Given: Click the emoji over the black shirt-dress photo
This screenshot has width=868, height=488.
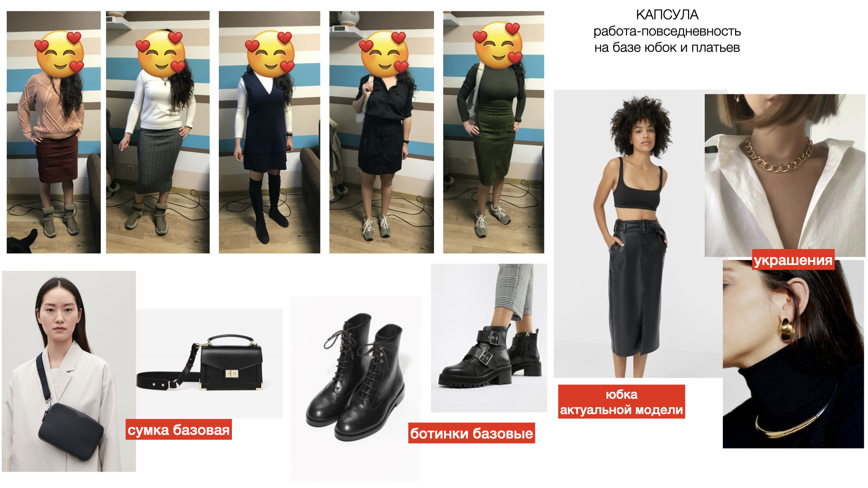Looking at the screenshot, I should click(x=384, y=54).
